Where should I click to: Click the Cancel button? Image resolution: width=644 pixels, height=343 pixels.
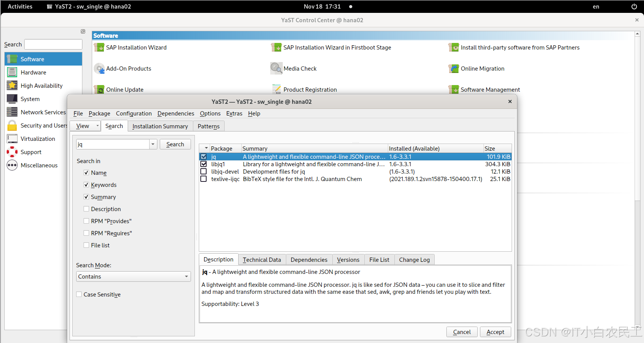[x=462, y=332]
